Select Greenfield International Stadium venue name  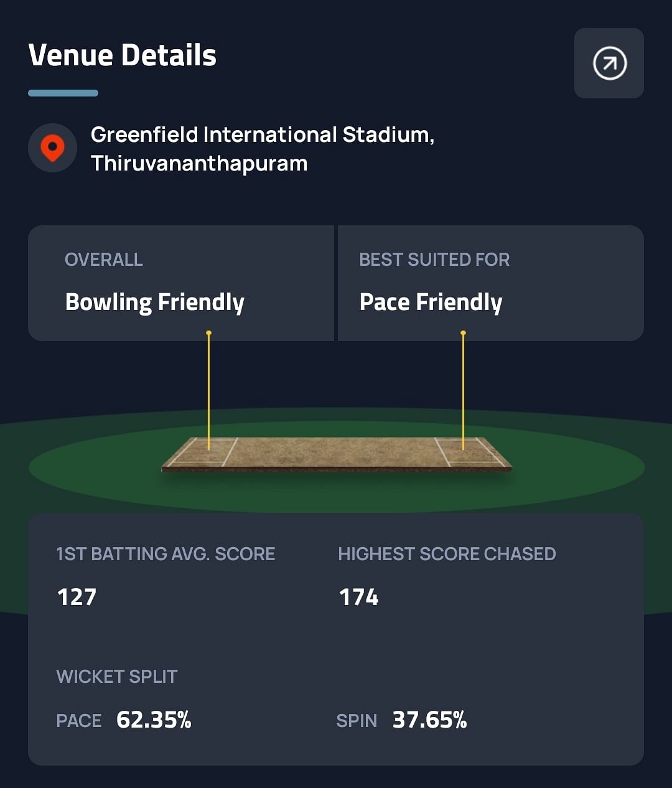(262, 134)
